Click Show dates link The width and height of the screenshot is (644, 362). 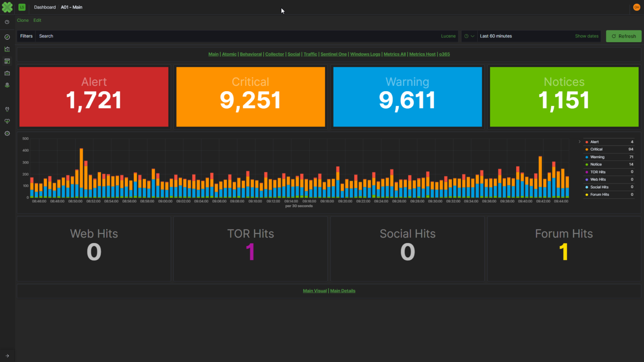coord(586,36)
